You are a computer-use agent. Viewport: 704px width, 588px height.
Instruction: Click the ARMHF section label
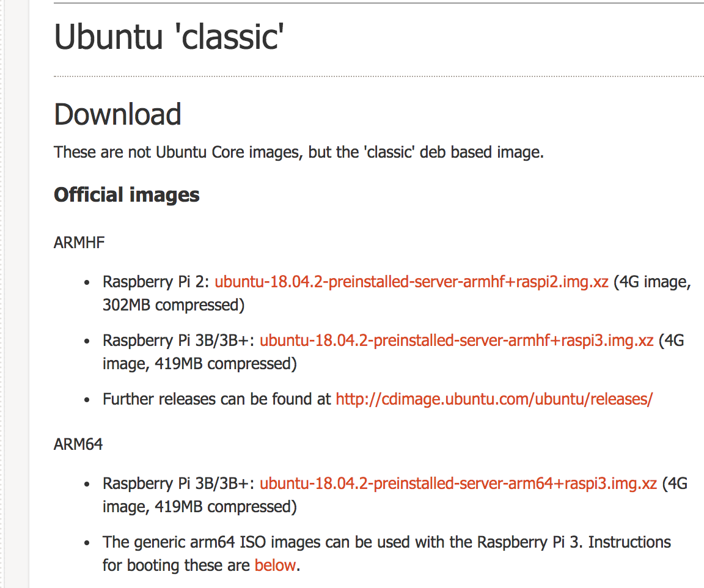(79, 243)
